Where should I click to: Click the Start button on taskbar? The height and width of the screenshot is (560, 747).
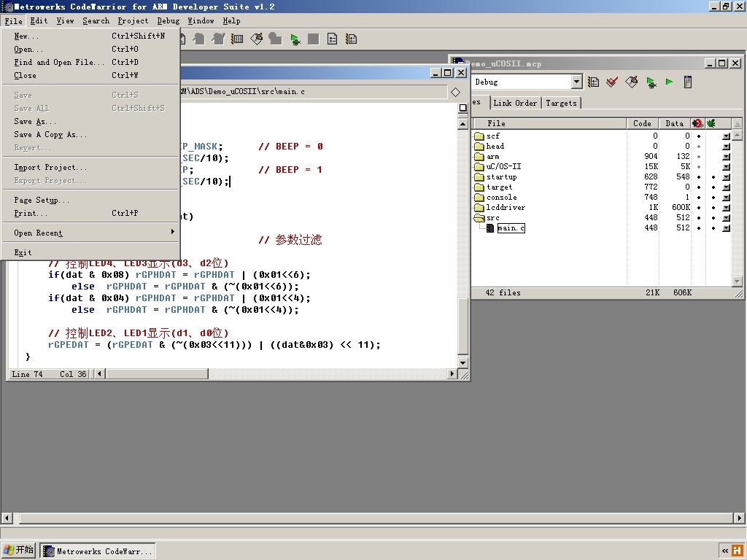18,551
